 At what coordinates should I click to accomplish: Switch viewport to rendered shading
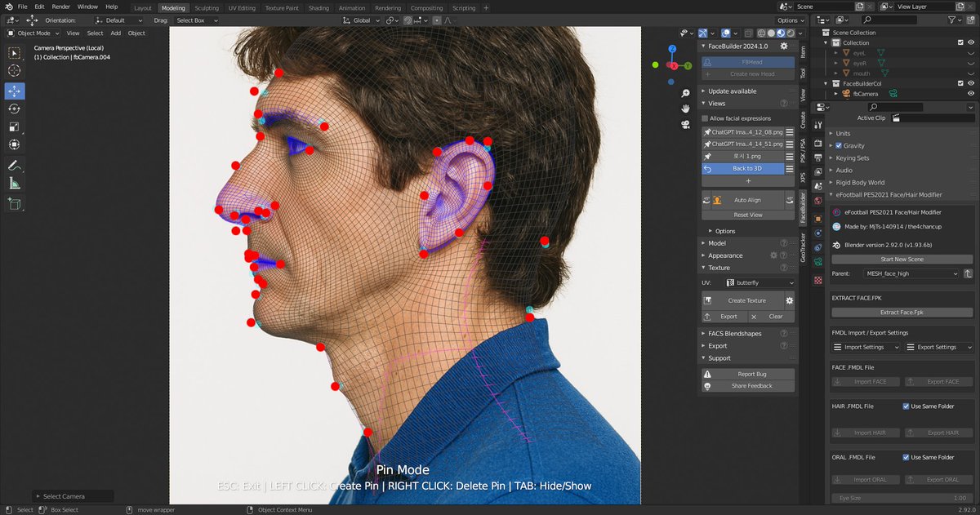tap(790, 33)
